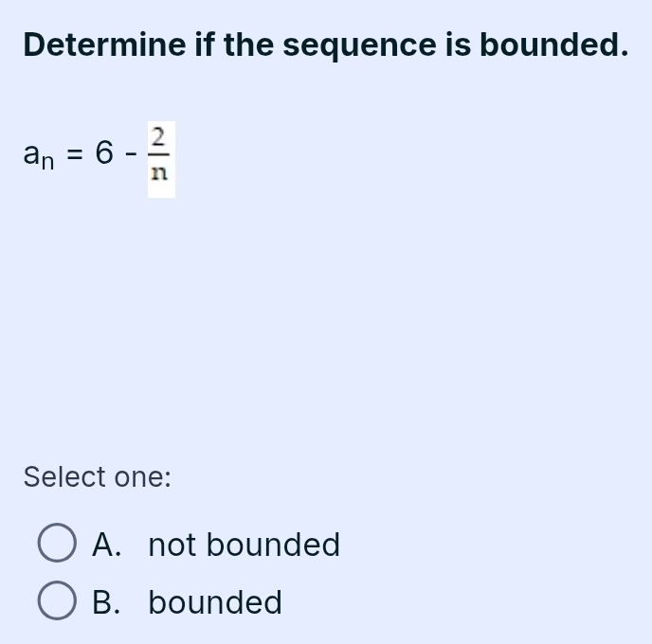Viewport: 652px width, 644px height.
Task: Select the radio button for option B
Action: 57,602
